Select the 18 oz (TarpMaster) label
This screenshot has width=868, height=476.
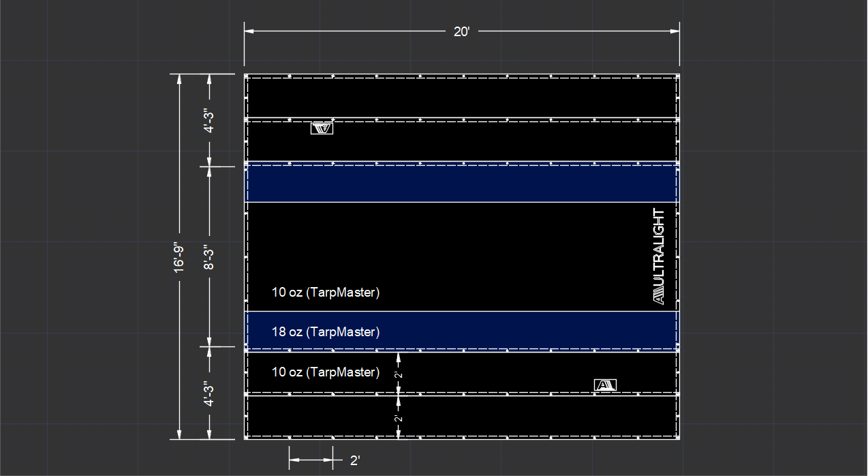(326, 332)
